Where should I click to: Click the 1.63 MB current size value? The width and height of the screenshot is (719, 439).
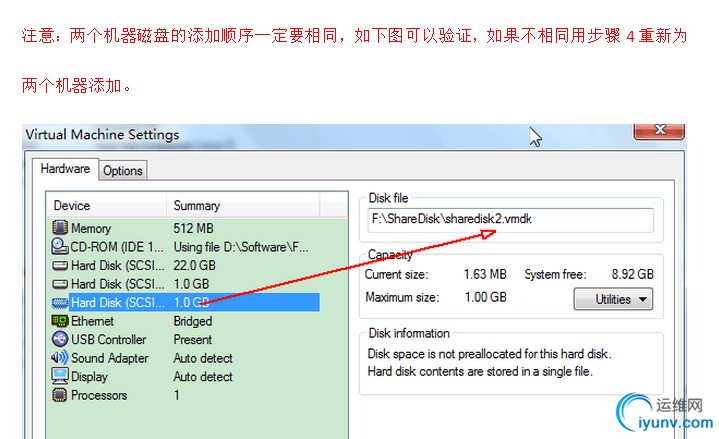pyautogui.click(x=485, y=274)
